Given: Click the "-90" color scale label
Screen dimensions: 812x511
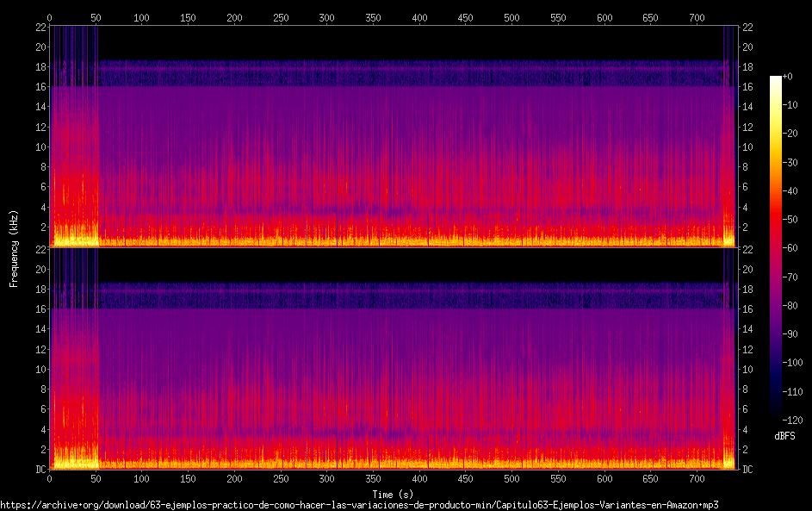Looking at the screenshot, I should click(790, 333).
